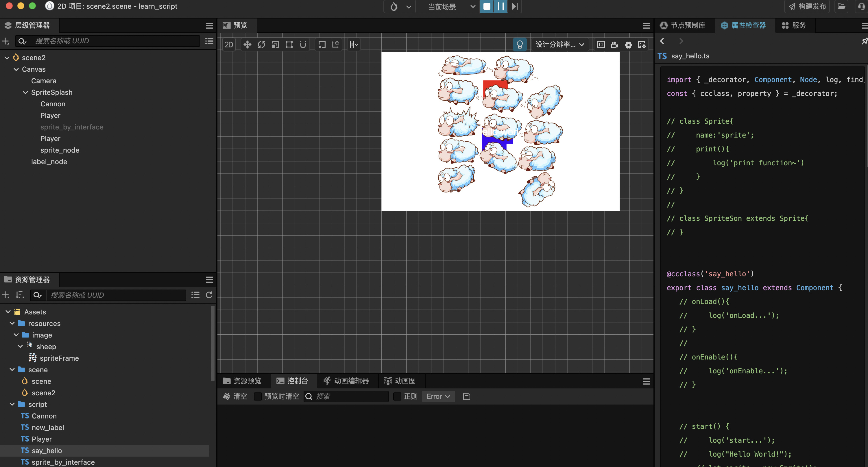Click the 清空 console clear button

(x=235, y=396)
